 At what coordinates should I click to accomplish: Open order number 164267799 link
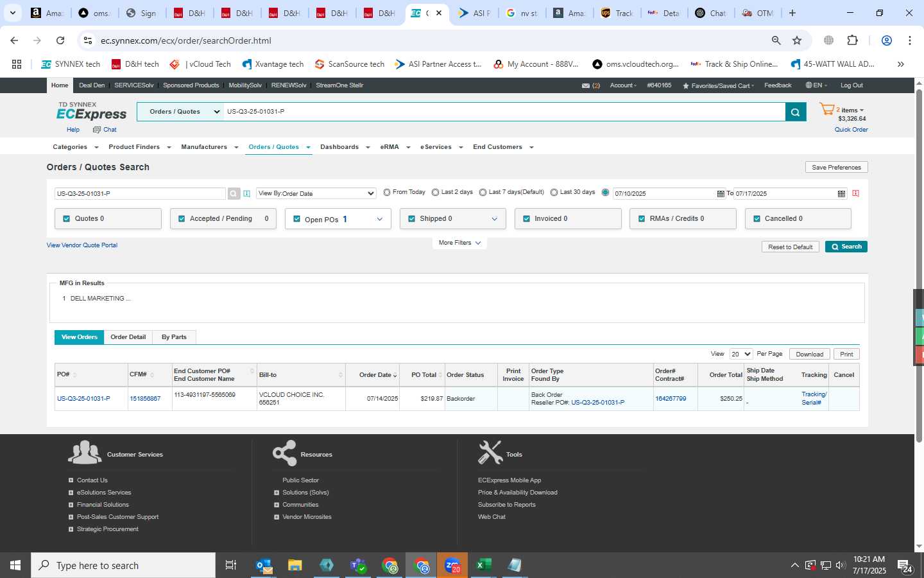(x=671, y=399)
